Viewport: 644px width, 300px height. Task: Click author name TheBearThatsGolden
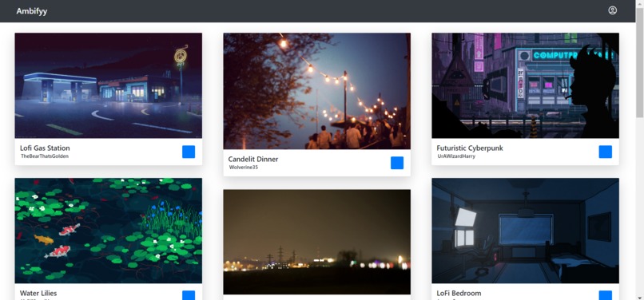45,156
